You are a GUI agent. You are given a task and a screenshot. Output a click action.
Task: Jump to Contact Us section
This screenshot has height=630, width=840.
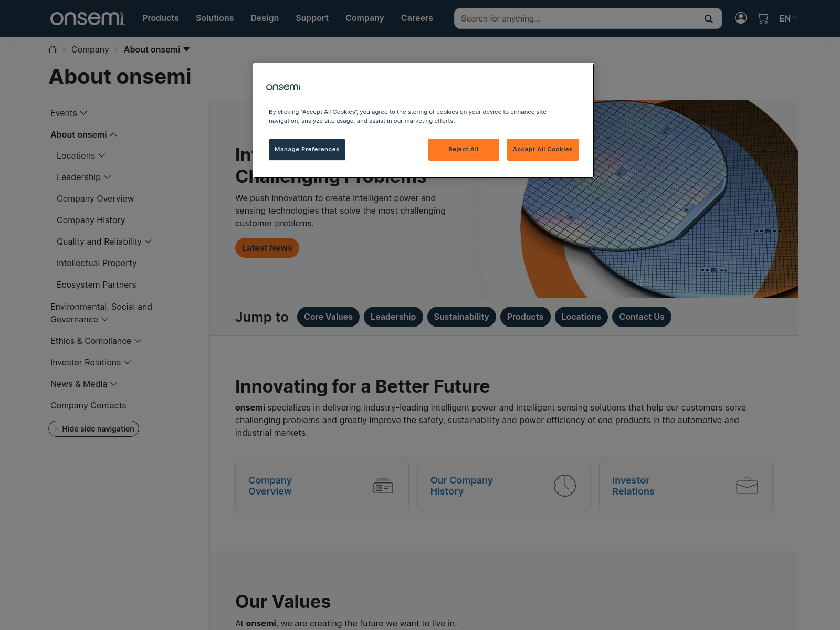[642, 317]
